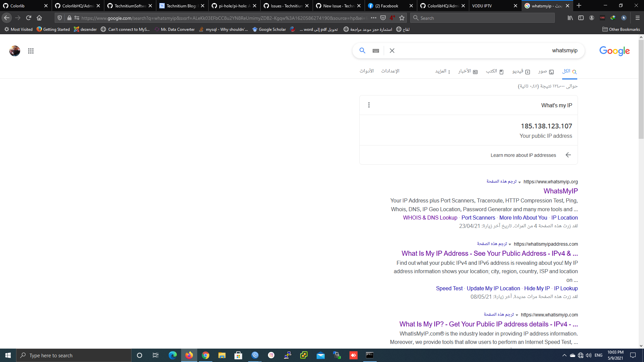The height and width of the screenshot is (362, 644).
Task: Clear the search query with the X icon
Action: coord(392,51)
